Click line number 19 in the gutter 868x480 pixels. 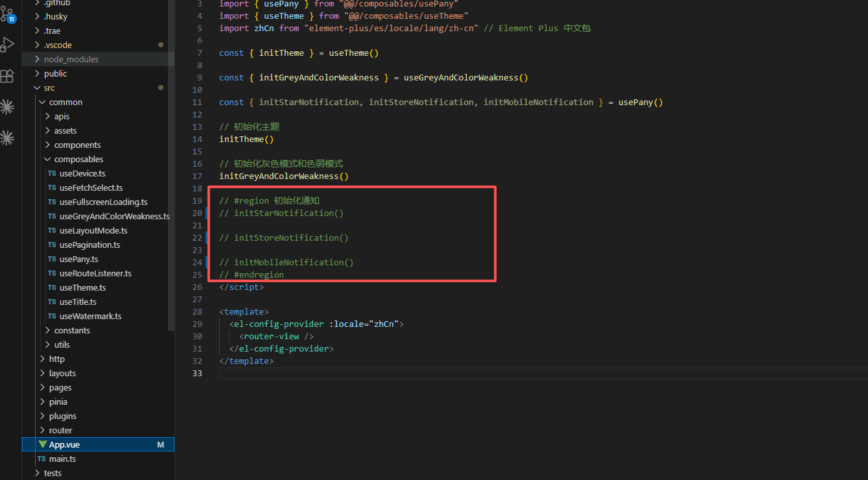click(198, 200)
